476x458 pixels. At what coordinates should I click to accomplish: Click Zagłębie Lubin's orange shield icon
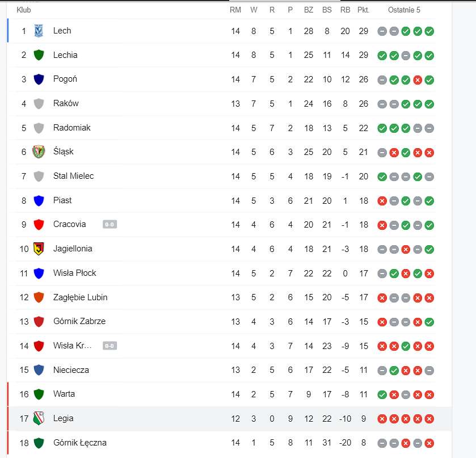pyautogui.click(x=39, y=297)
